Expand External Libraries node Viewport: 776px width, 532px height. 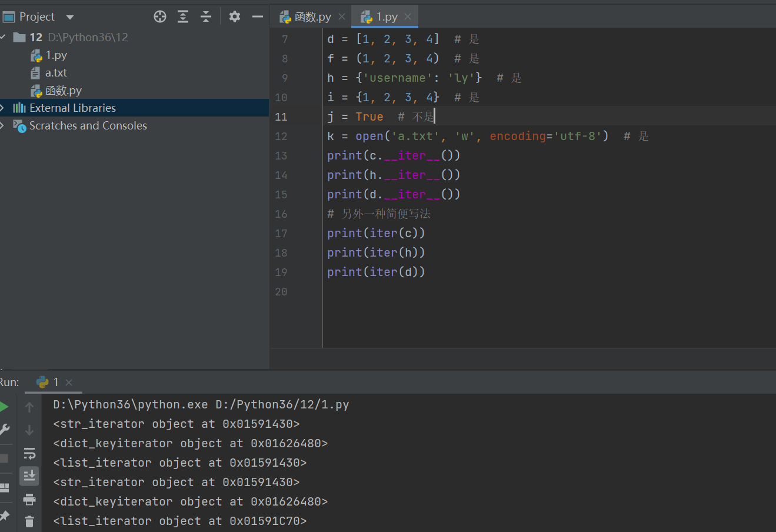point(3,108)
